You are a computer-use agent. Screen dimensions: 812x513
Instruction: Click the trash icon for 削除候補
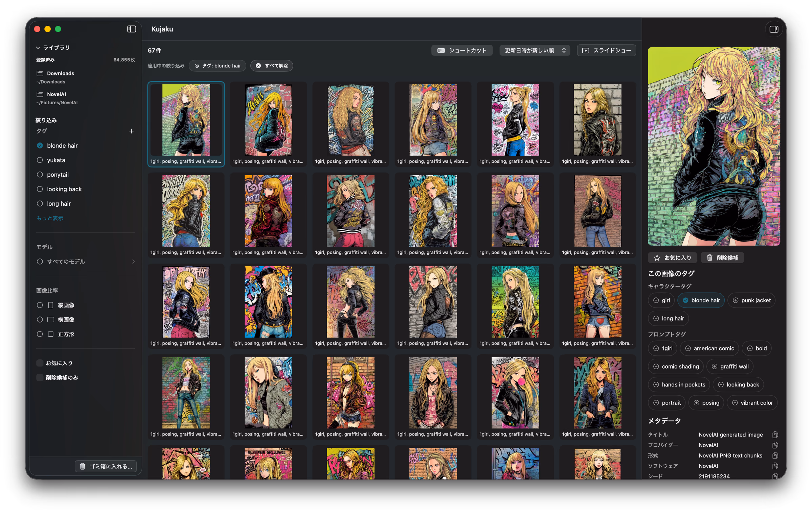click(709, 258)
